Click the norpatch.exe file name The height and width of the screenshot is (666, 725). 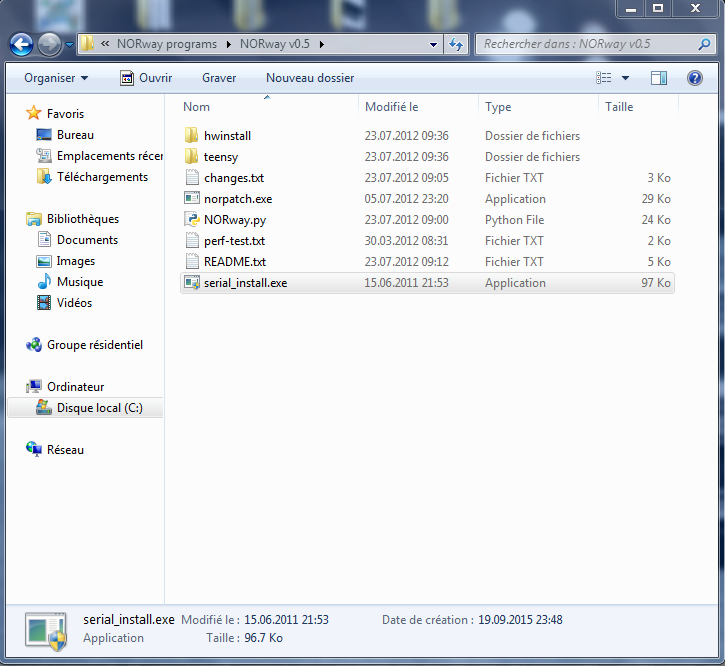tap(238, 199)
